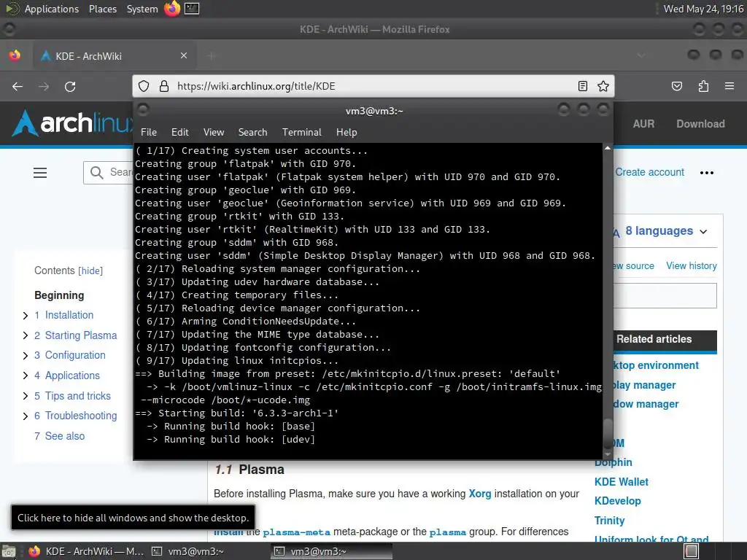Open terminal File menu
Screen dimensions: 747x560
[149, 133]
